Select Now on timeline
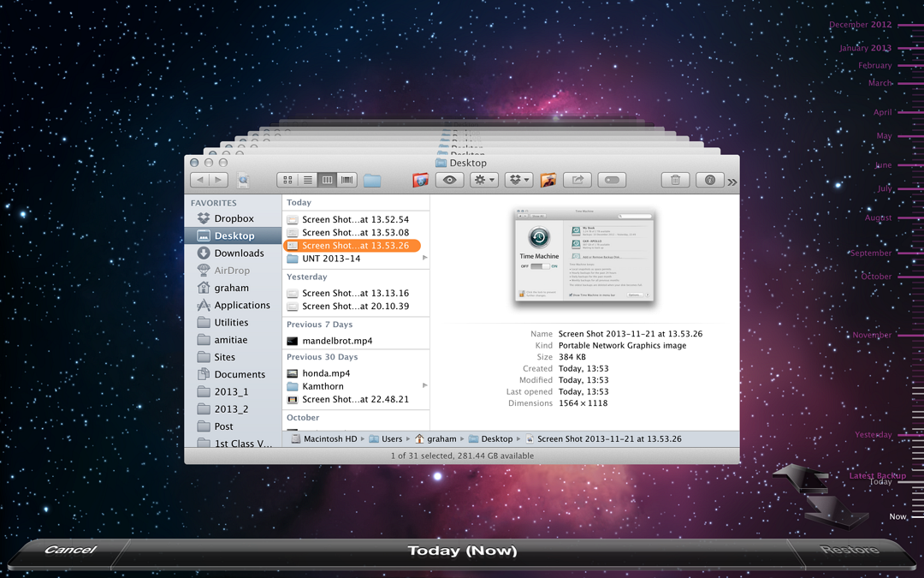 click(898, 516)
